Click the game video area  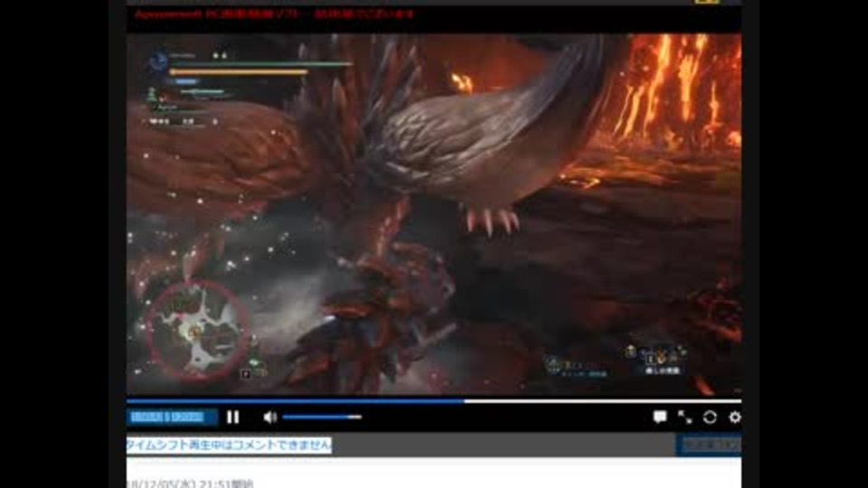[x=433, y=214]
